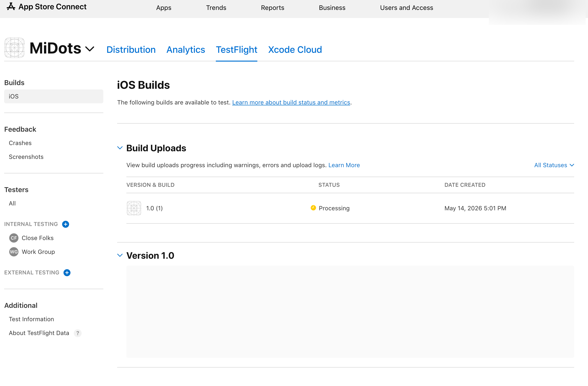This screenshot has width=588, height=386.
Task: Click the WG avatar for Work Group
Action: click(14, 252)
